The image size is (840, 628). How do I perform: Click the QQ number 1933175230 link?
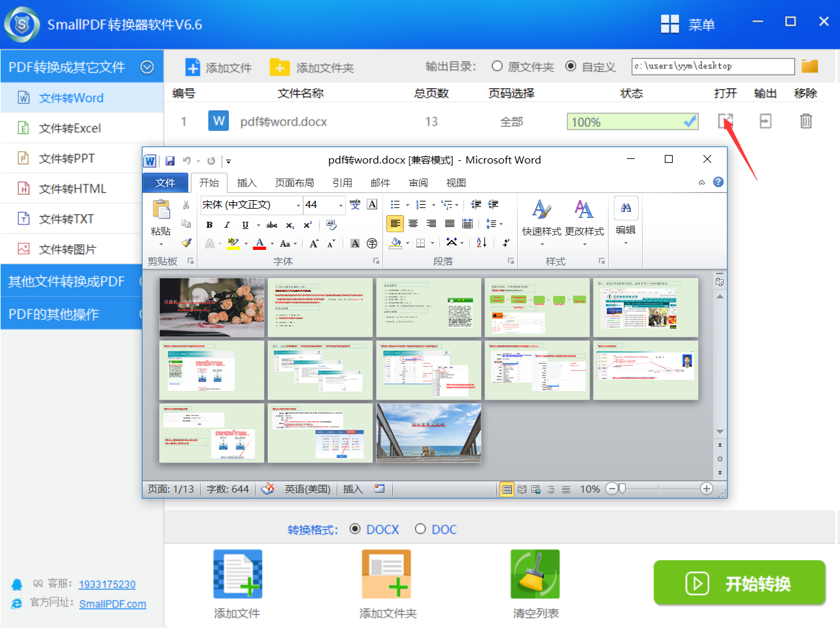107,584
